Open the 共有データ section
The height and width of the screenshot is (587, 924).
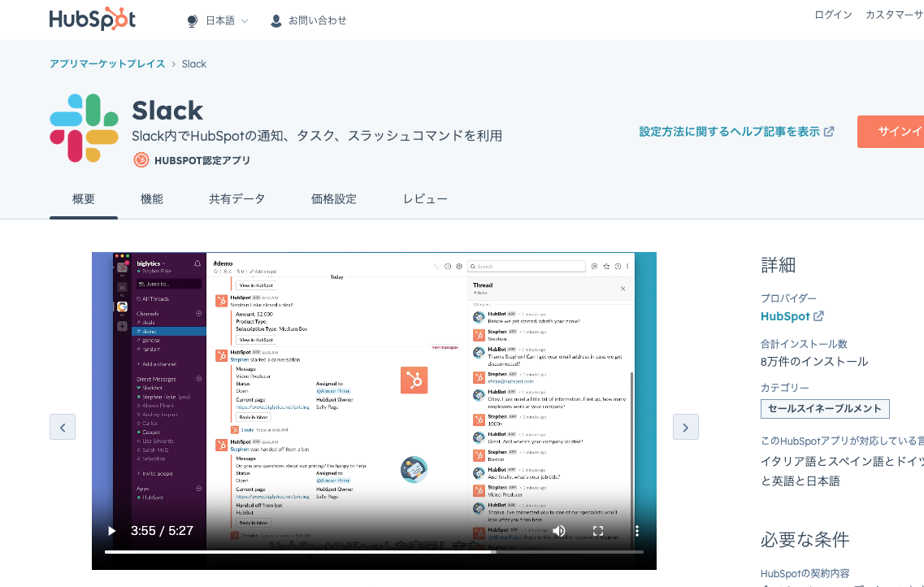click(x=236, y=198)
